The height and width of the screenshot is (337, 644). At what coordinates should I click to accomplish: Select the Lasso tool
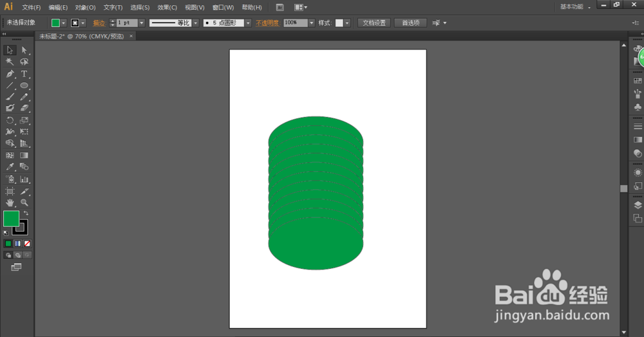[24, 62]
